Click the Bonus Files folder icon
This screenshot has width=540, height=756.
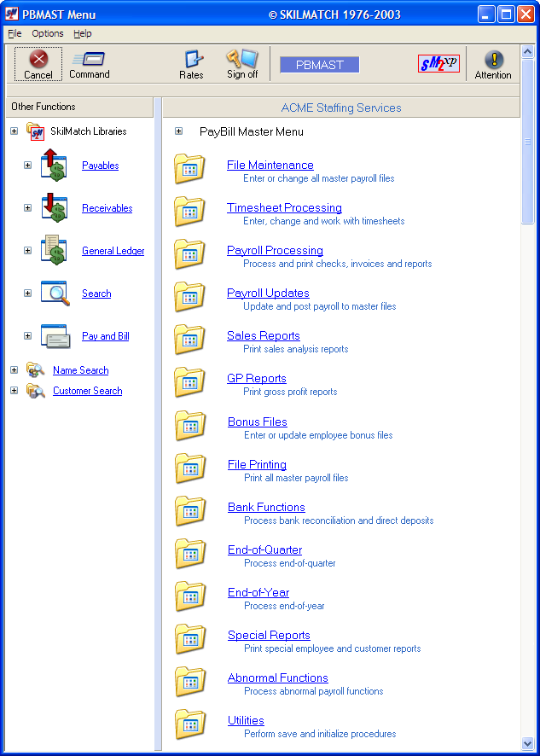click(x=190, y=426)
